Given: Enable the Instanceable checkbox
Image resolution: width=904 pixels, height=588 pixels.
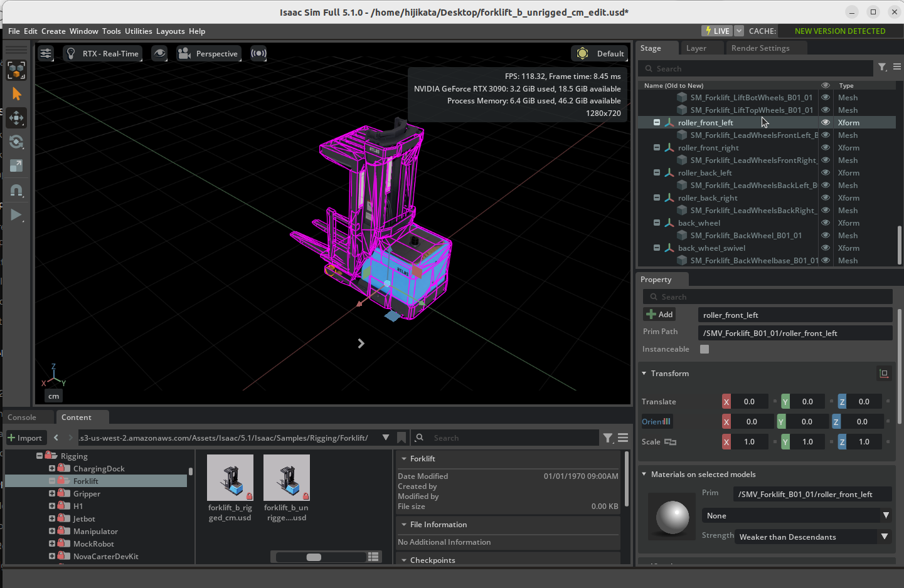Looking at the screenshot, I should pyautogui.click(x=705, y=349).
